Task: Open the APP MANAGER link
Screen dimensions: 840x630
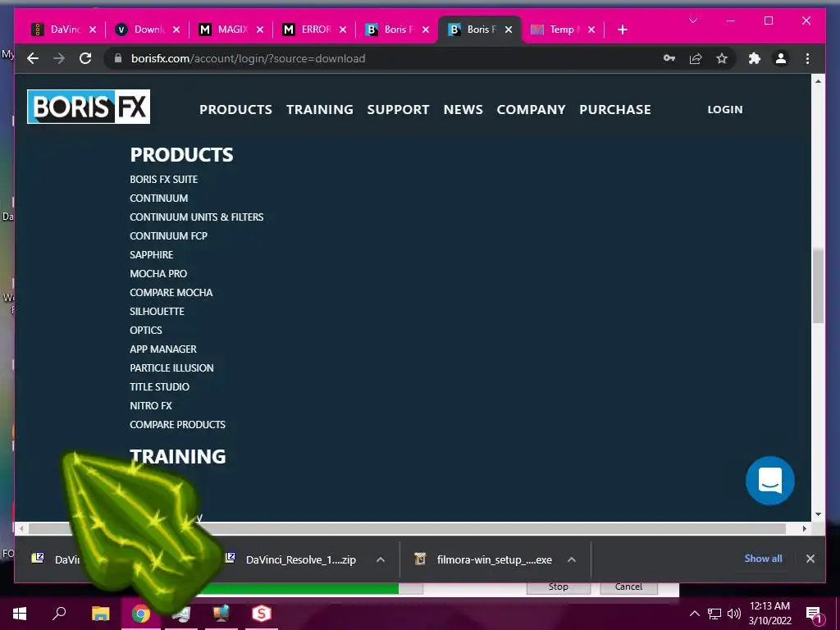Action: pyautogui.click(x=163, y=349)
